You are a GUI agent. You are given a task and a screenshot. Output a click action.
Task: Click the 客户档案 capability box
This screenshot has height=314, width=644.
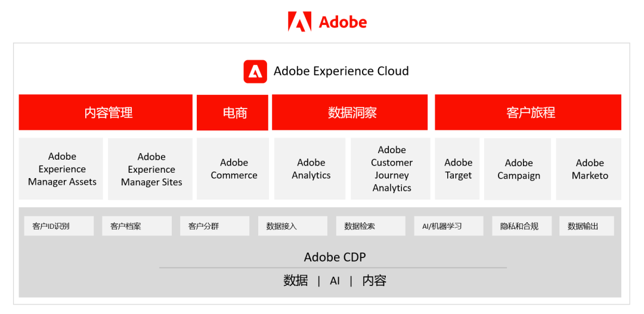pos(137,226)
